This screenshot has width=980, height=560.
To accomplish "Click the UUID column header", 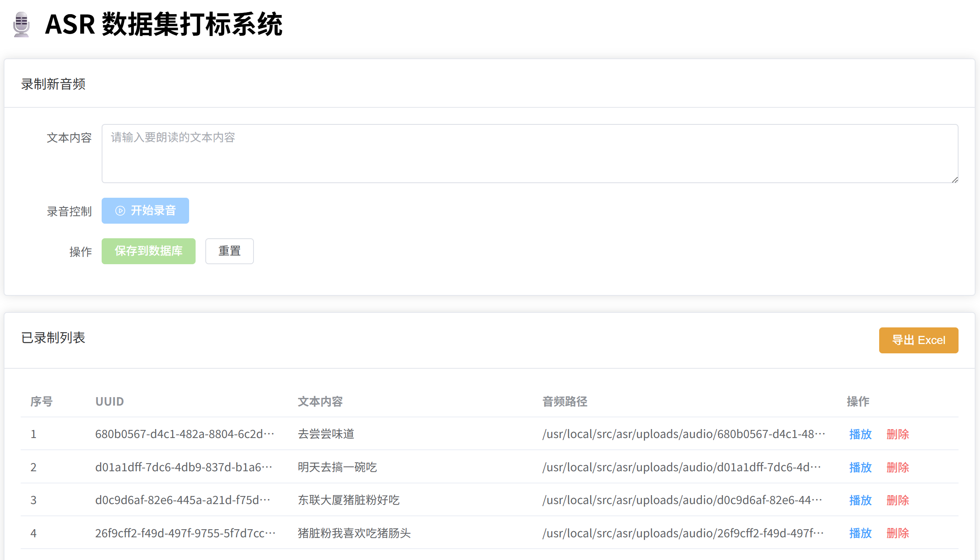I will tap(109, 402).
